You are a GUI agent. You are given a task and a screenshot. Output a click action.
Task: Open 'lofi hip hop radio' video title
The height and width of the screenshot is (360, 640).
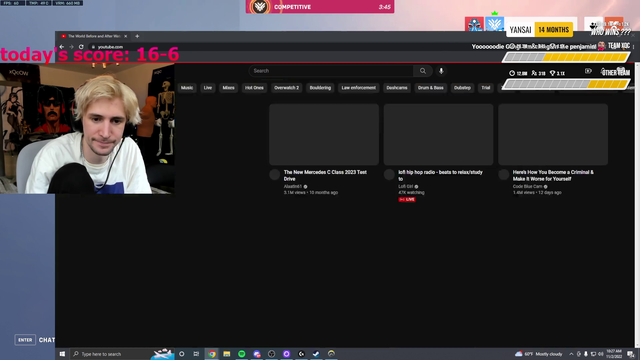(440, 176)
